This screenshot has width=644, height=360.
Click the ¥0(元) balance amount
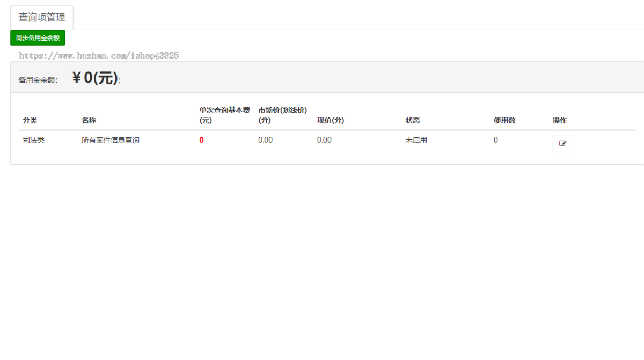coord(95,78)
